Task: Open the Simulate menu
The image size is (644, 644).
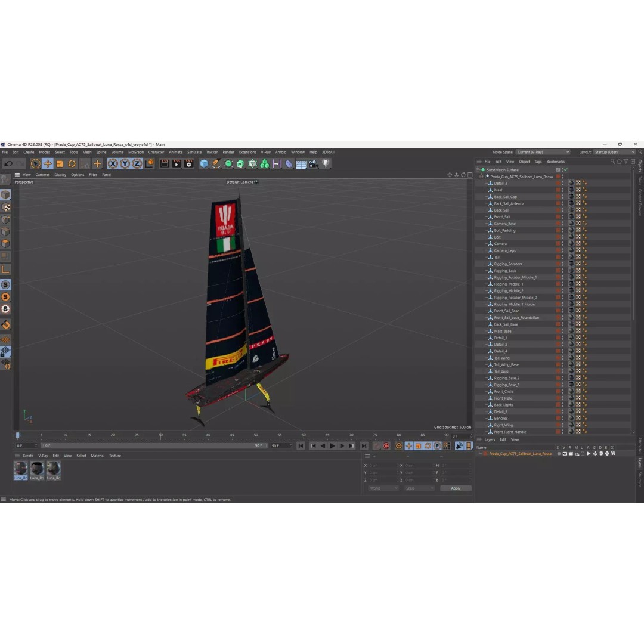Action: tap(194, 152)
